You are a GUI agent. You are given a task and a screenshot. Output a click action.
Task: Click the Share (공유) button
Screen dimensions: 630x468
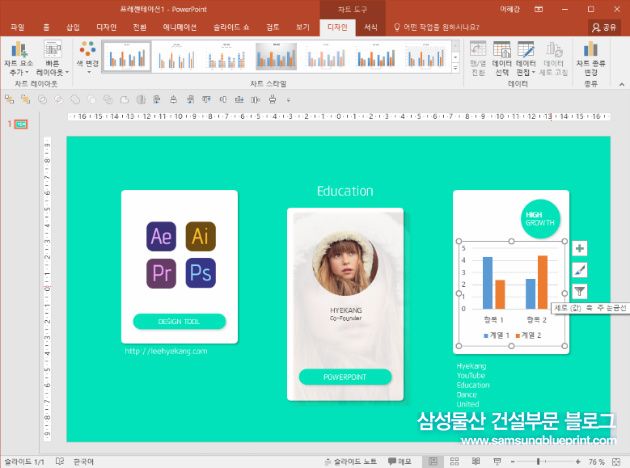(x=604, y=27)
